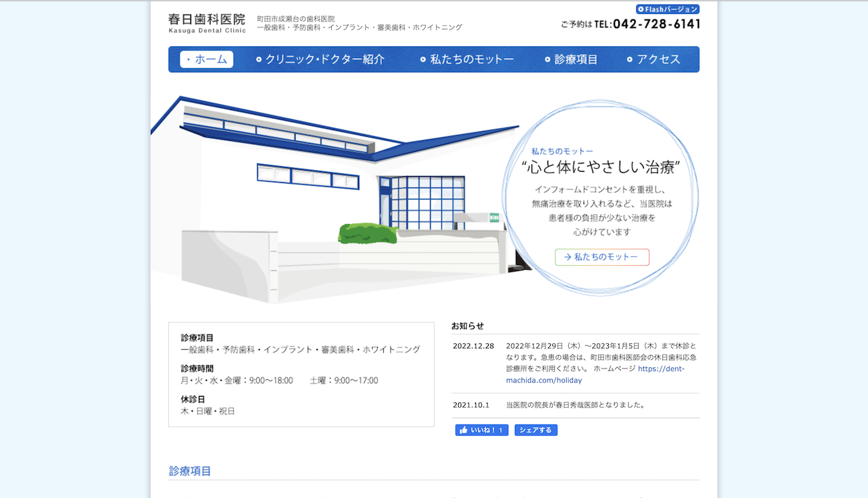Click the 町田市成瀬台の歯科医院 tagline
868x498 pixels.
(x=296, y=19)
